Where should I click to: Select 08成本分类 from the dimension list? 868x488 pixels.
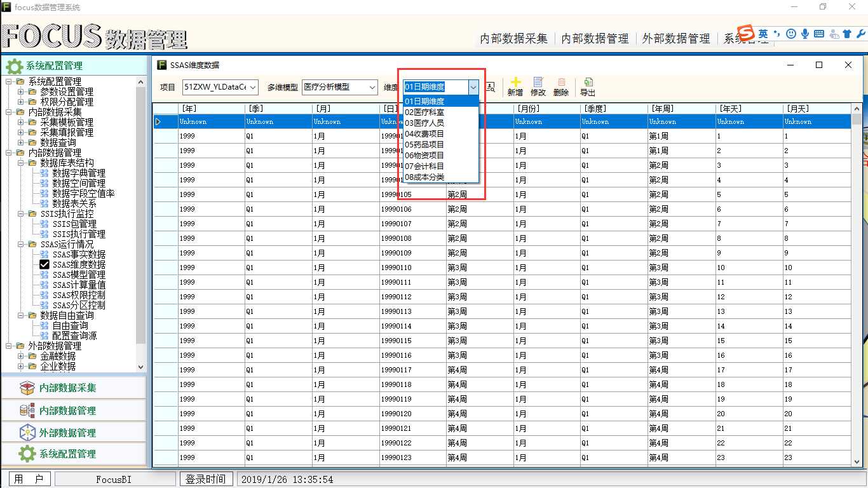(x=441, y=177)
